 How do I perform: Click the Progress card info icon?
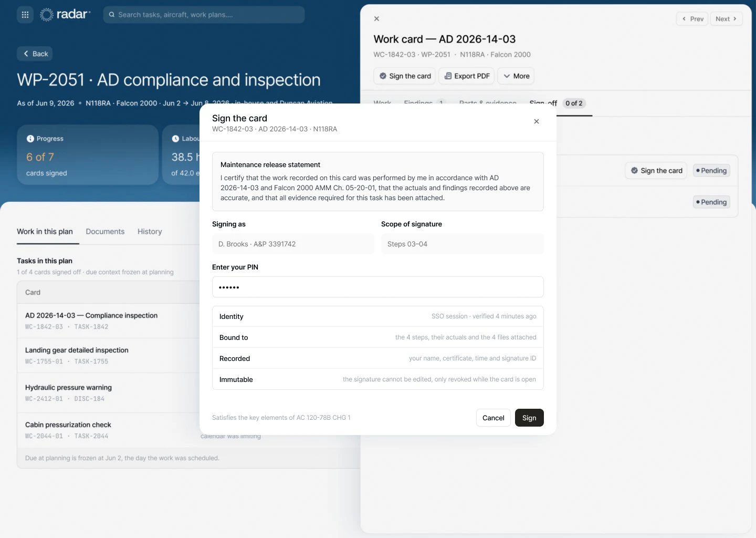click(x=30, y=139)
